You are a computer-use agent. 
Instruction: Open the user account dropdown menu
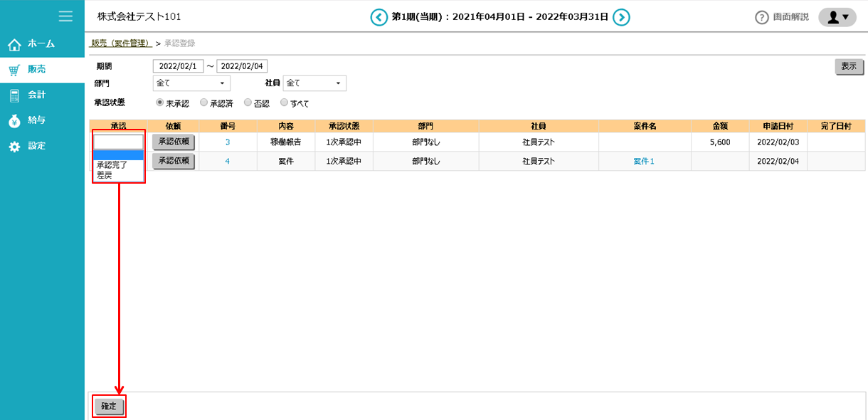837,17
